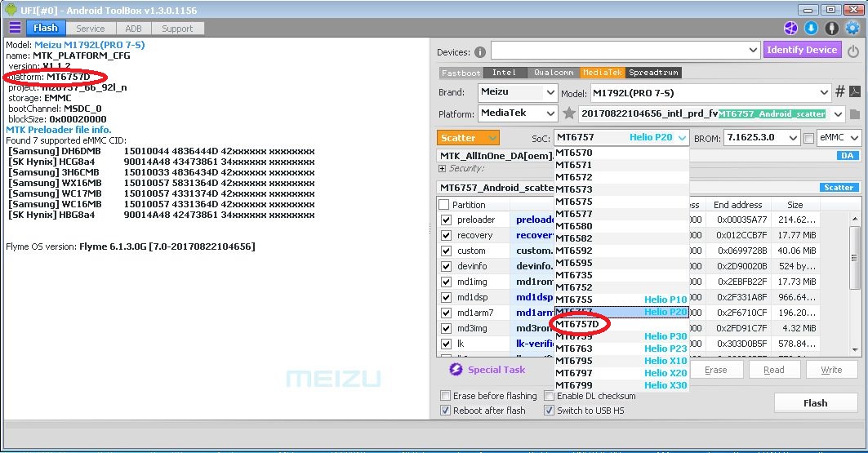Select MT6763 Helio P23 in list
The height and width of the screenshot is (453, 868).
coord(621,349)
